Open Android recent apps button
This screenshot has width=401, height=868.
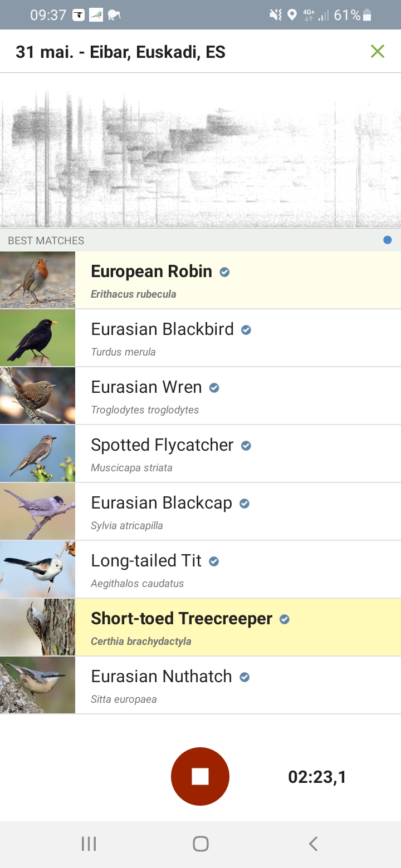coord(89,844)
